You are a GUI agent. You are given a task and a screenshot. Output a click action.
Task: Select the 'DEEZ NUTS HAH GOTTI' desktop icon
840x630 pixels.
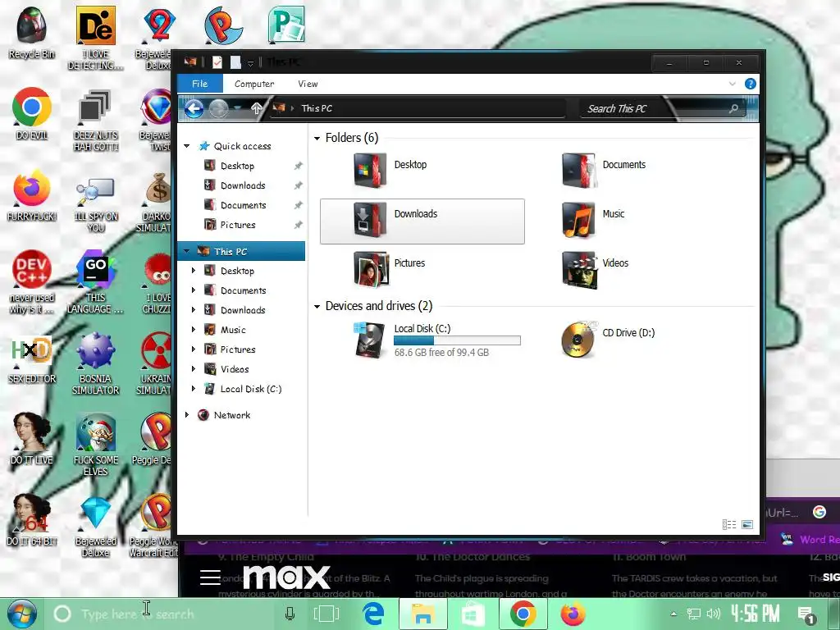95,120
